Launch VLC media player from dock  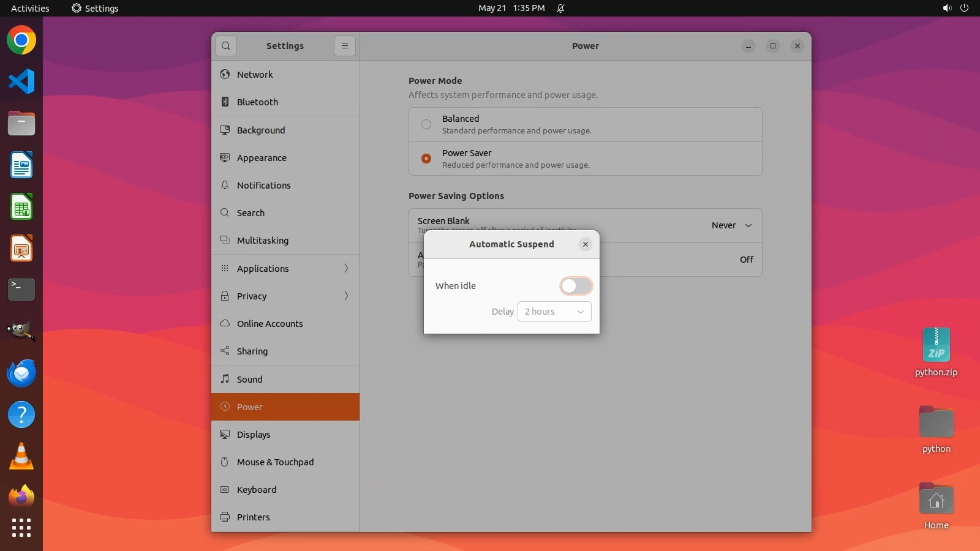coord(21,457)
